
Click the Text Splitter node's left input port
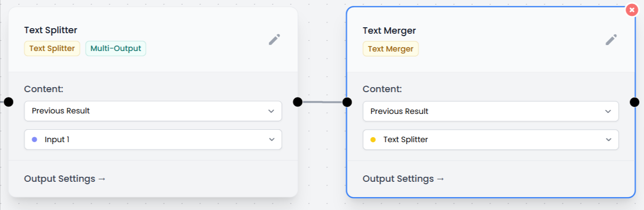(8, 102)
